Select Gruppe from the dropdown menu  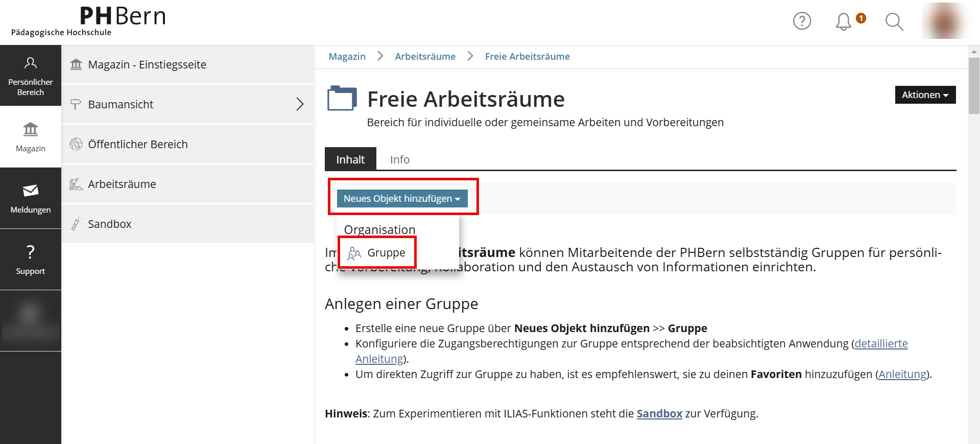(377, 253)
